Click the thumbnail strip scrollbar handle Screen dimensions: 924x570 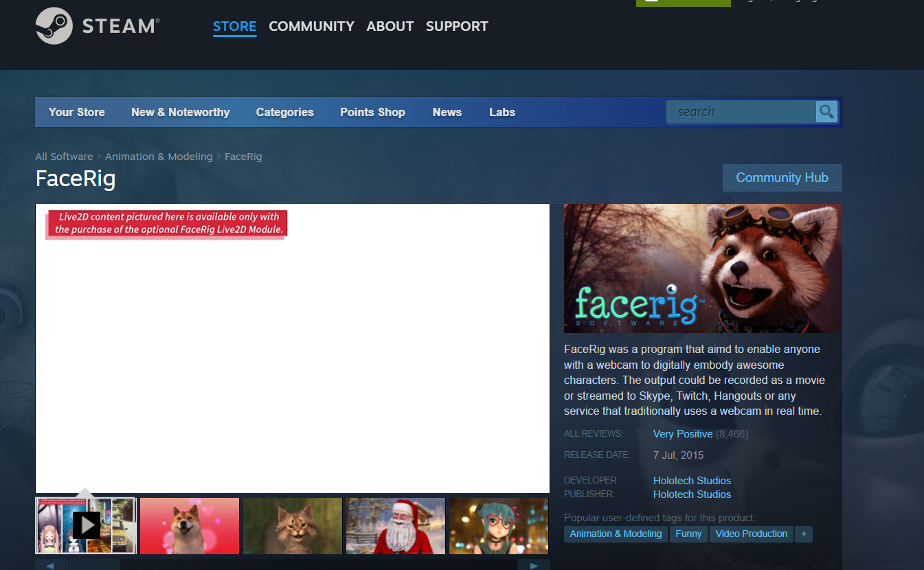(x=95, y=565)
